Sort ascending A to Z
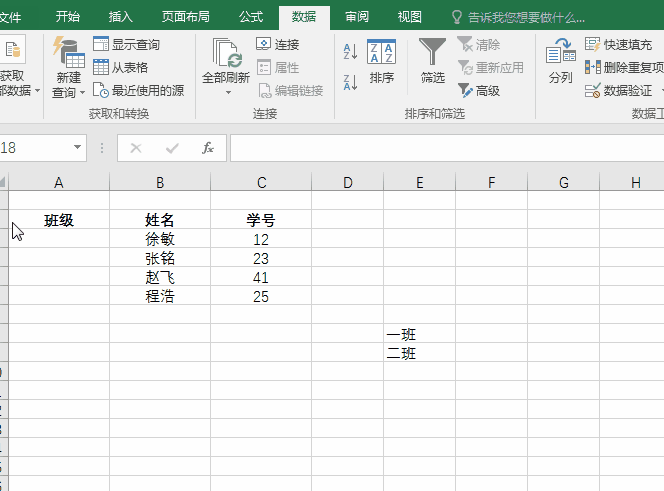664x491 pixels. coord(350,51)
